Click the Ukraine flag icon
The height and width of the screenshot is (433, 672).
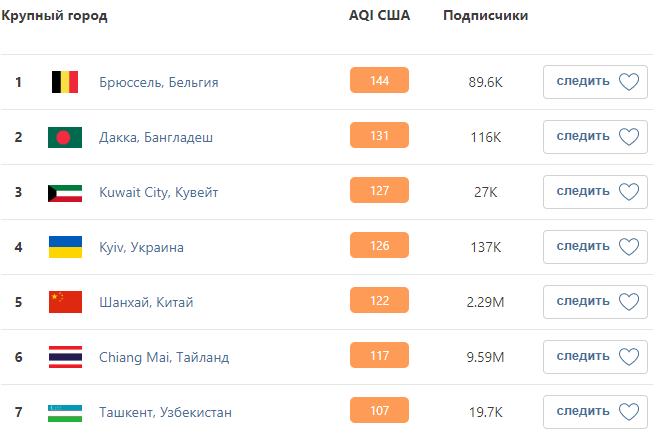click(65, 247)
